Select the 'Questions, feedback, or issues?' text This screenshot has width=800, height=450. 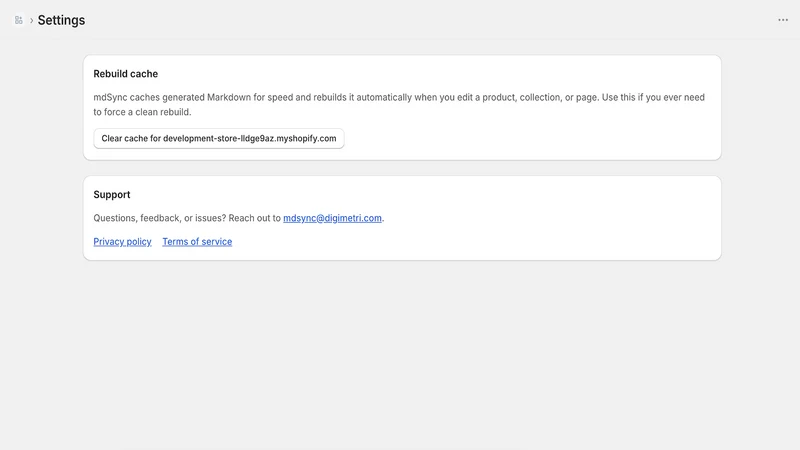pos(160,218)
